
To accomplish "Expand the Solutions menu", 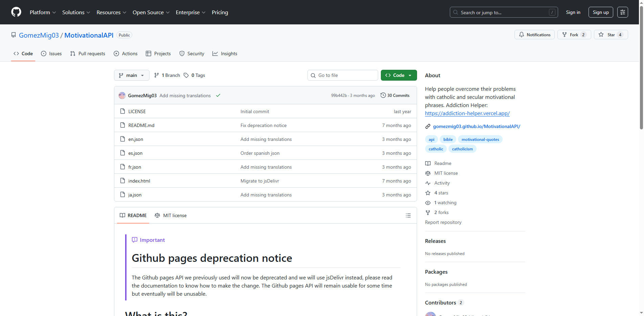I will (76, 12).
